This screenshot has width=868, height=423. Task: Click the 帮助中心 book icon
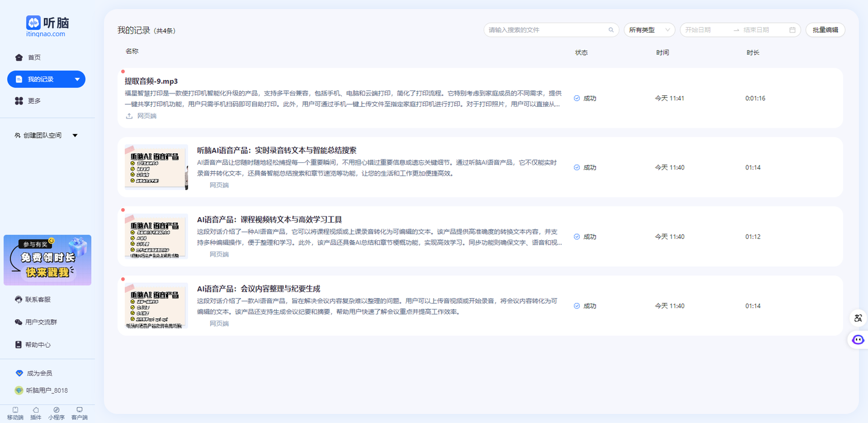tap(19, 345)
